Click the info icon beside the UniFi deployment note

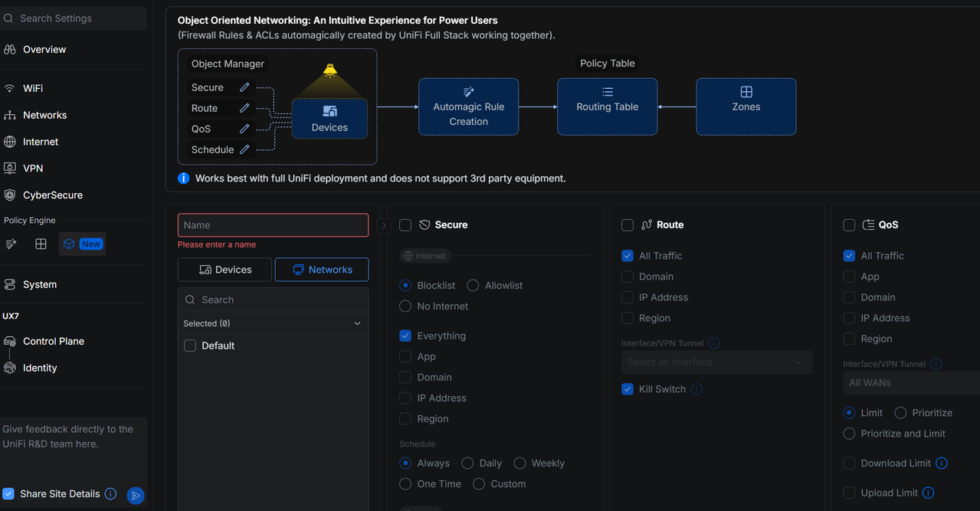pos(184,179)
